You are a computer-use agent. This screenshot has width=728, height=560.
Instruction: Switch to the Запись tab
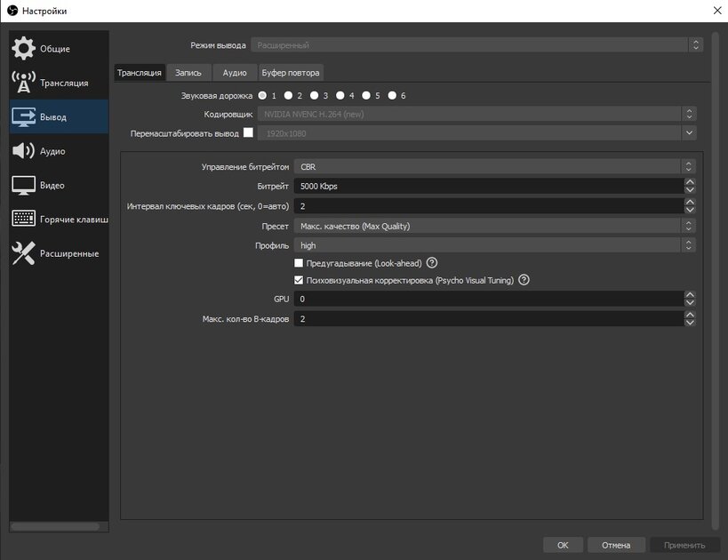(188, 72)
